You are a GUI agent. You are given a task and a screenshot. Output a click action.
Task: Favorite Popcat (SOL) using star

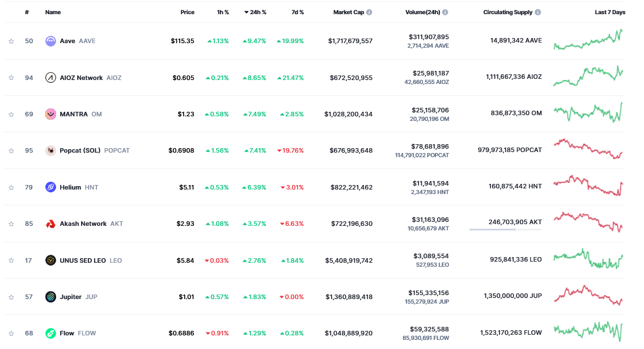click(x=11, y=151)
